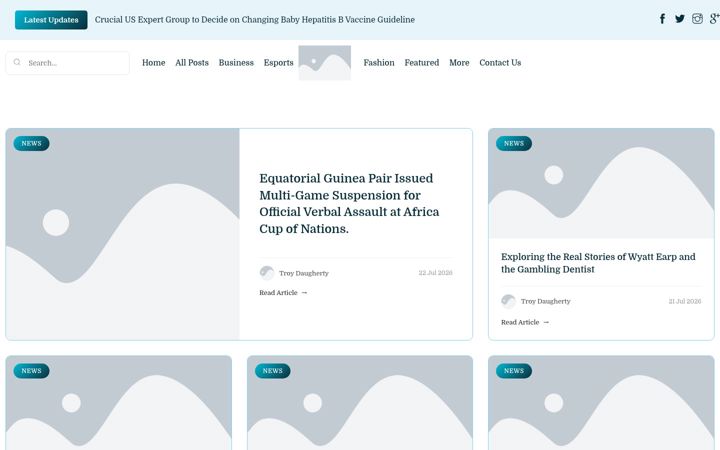
Task: Click Read Article under Wyatt Earp story
Action: click(525, 322)
